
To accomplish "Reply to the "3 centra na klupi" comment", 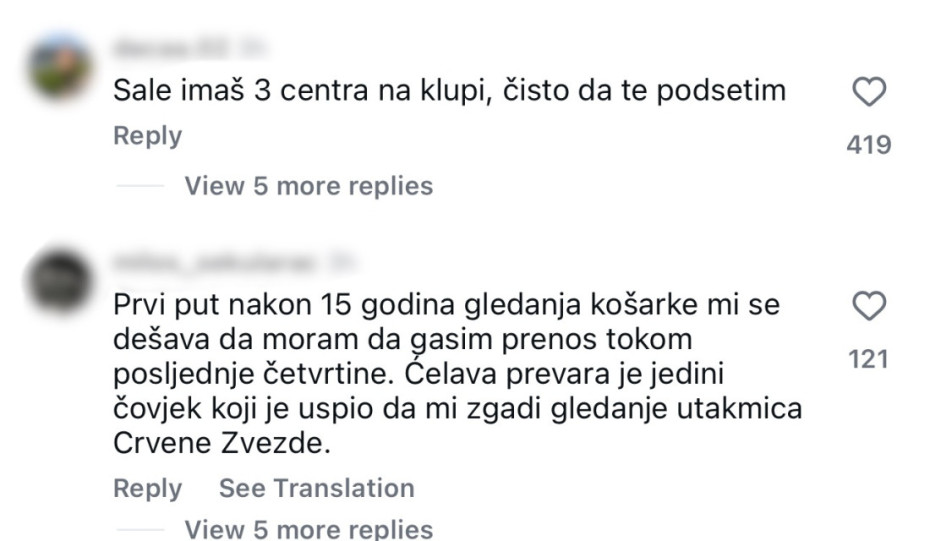I will click(147, 136).
